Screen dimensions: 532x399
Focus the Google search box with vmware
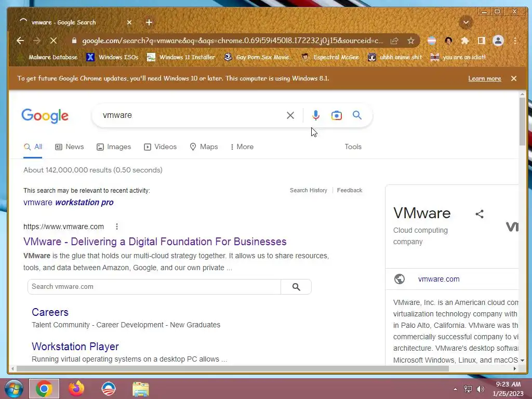tap(190, 115)
